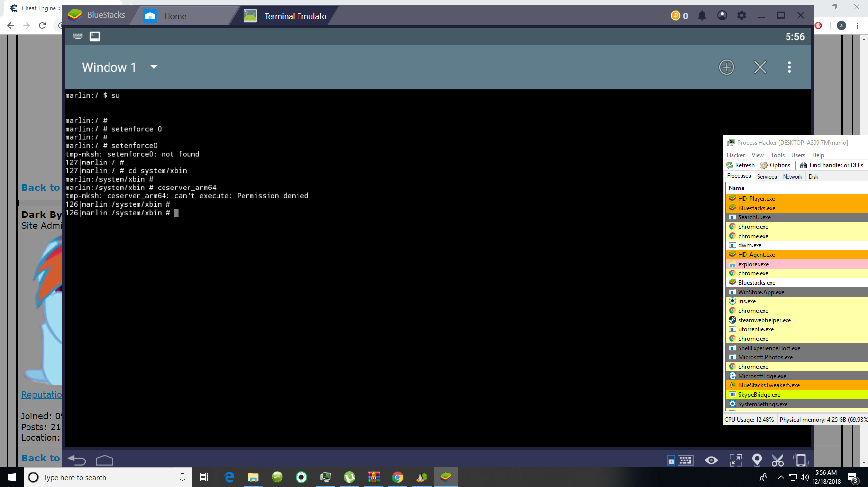Add a new terminal window with plus icon
This screenshot has width=868, height=487.
pyautogui.click(x=727, y=67)
